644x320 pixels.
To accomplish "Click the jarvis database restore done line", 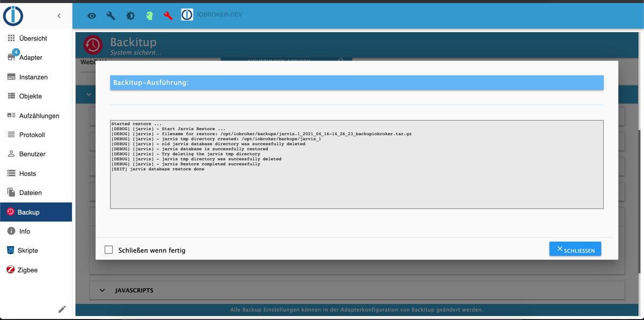I will [158, 169].
